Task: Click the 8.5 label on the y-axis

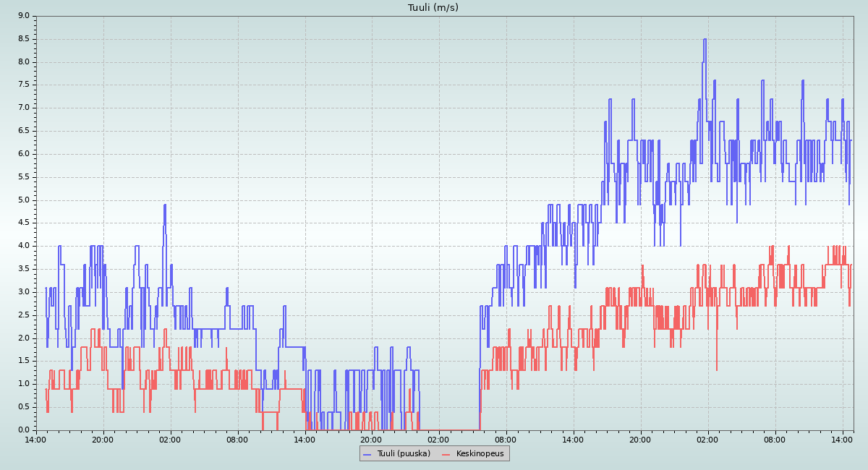Action: (x=24, y=38)
